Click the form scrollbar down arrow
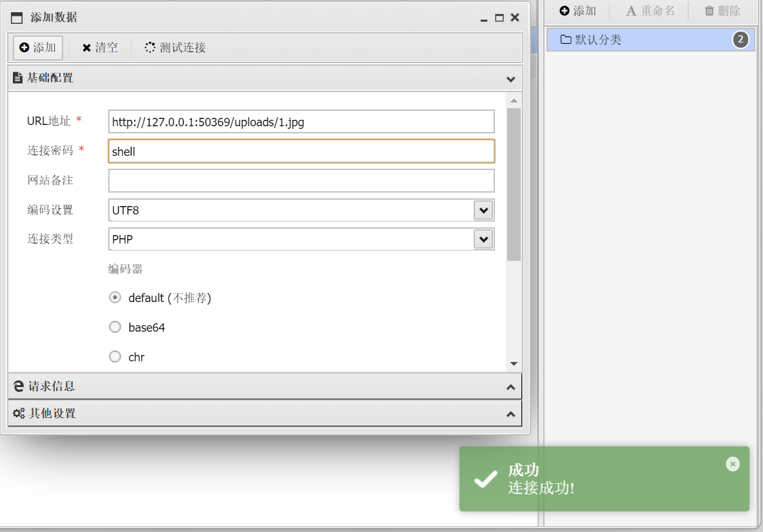 pyautogui.click(x=514, y=364)
